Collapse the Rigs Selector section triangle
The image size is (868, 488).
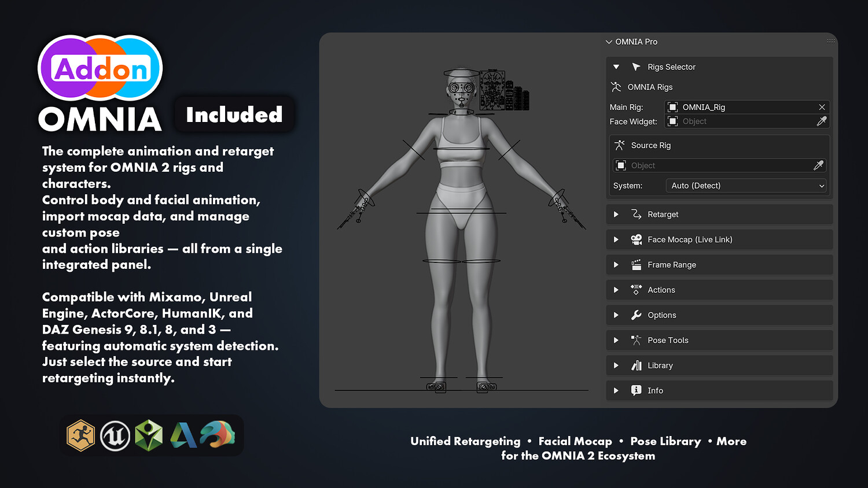pyautogui.click(x=616, y=67)
